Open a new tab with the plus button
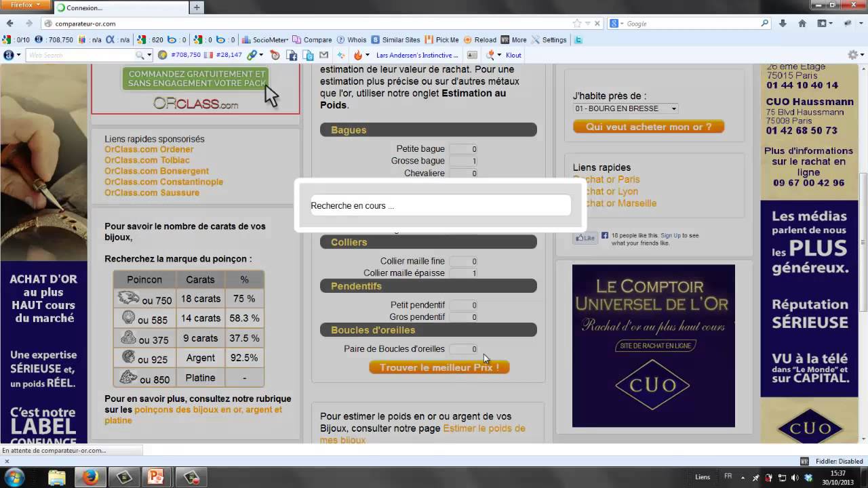The height and width of the screenshot is (488, 868). pos(197,7)
